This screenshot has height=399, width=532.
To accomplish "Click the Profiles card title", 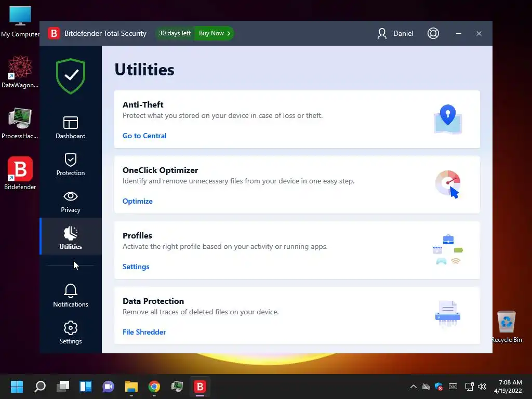I will [137, 235].
